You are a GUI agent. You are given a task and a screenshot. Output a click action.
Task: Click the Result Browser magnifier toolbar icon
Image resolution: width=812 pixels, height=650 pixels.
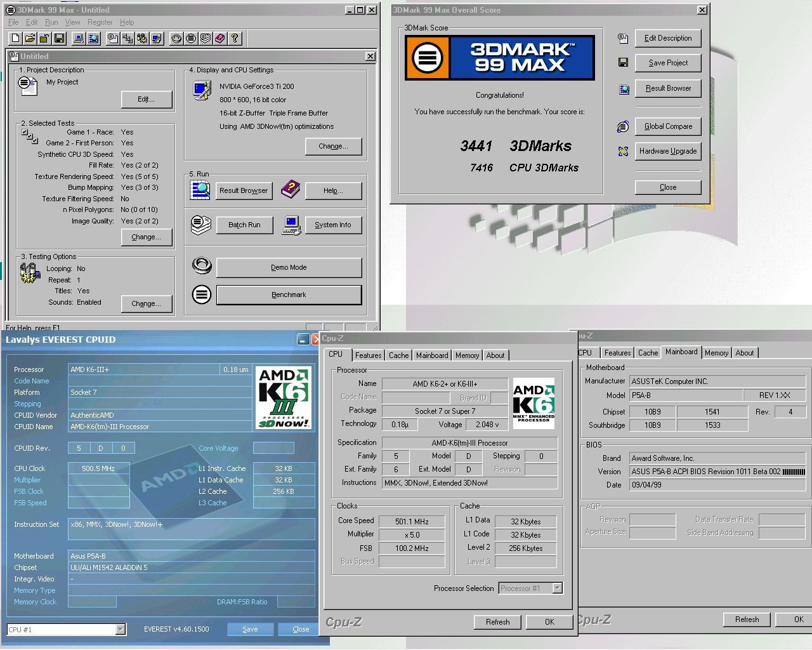click(93, 38)
